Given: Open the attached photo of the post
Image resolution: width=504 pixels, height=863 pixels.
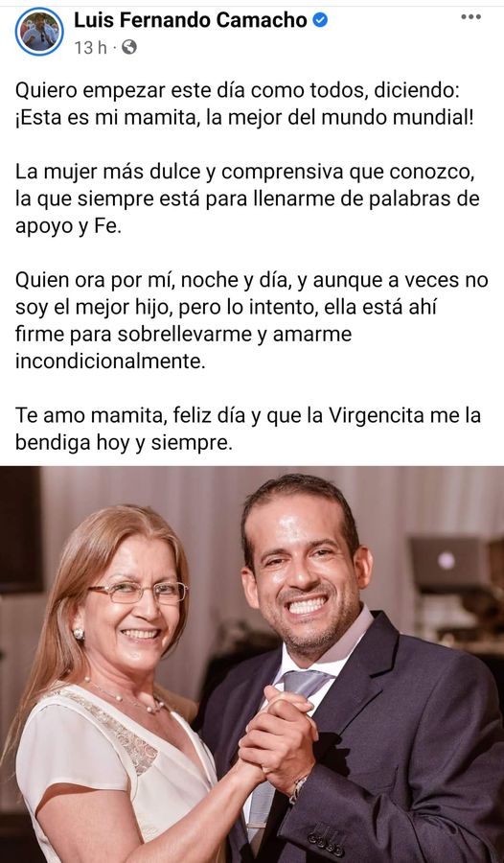Looking at the screenshot, I should coord(252,665).
